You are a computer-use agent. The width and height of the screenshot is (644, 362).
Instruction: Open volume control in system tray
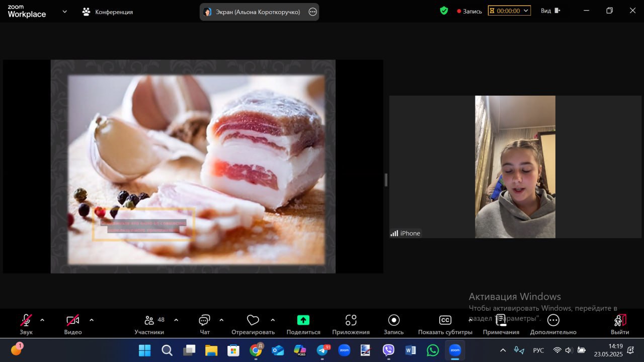[x=569, y=350]
